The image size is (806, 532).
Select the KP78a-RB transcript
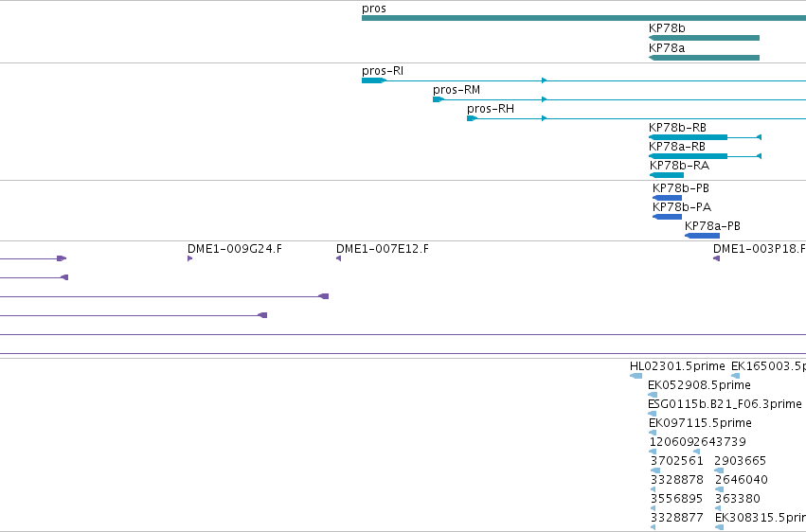click(705, 156)
